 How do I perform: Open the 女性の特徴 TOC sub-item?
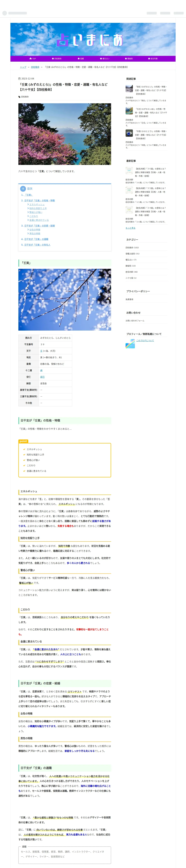tap(34, 230)
